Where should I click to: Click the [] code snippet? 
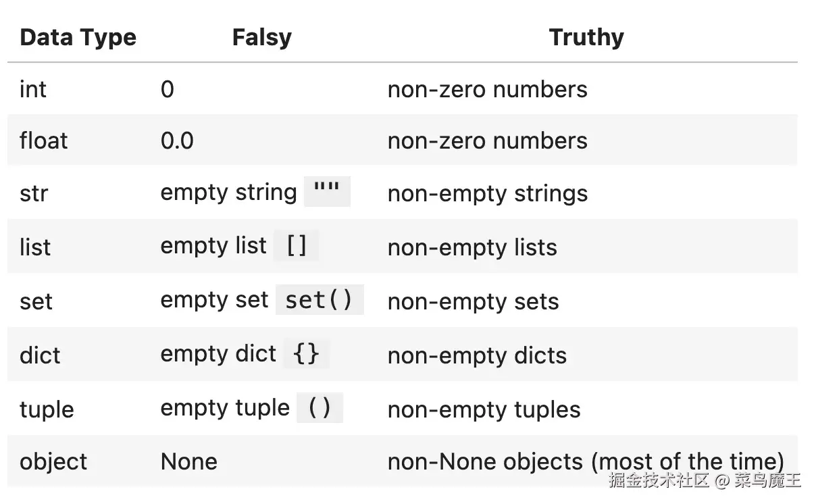(x=297, y=246)
